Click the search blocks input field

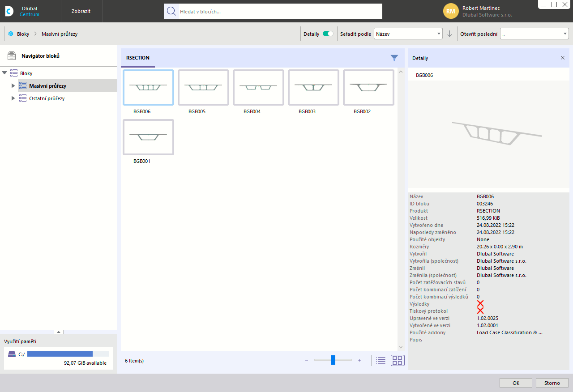click(x=280, y=11)
